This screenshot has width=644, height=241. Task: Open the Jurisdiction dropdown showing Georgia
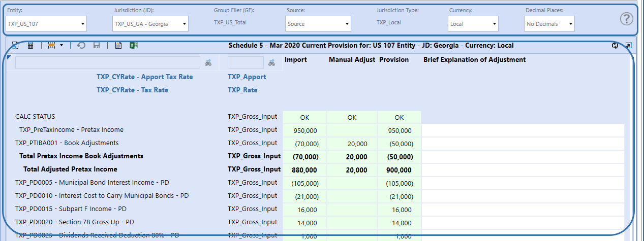coord(150,24)
